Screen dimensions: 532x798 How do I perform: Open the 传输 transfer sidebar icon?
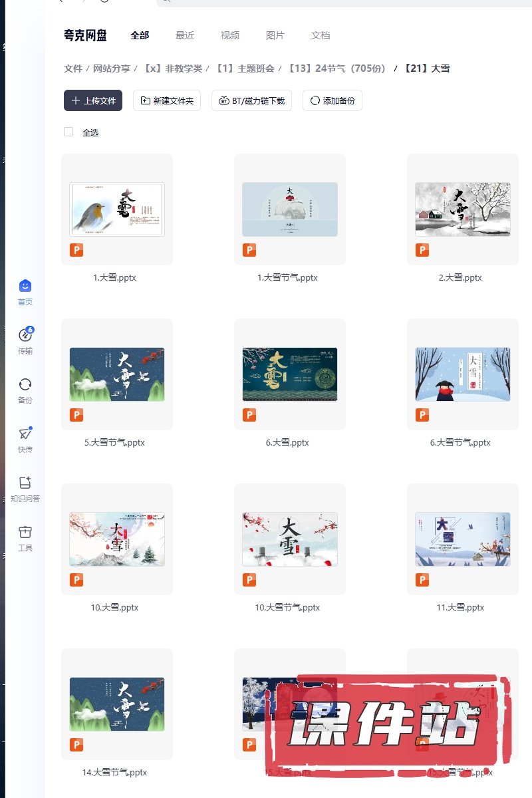pos(25,335)
